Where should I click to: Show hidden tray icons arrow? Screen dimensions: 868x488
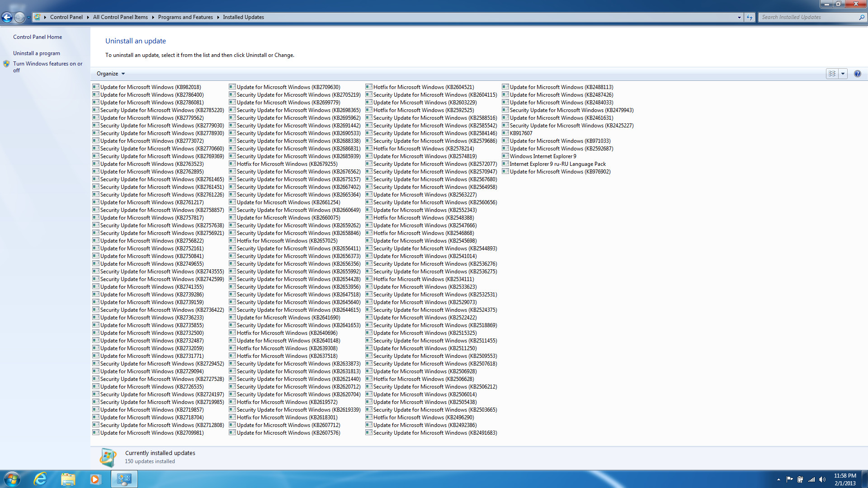click(778, 479)
